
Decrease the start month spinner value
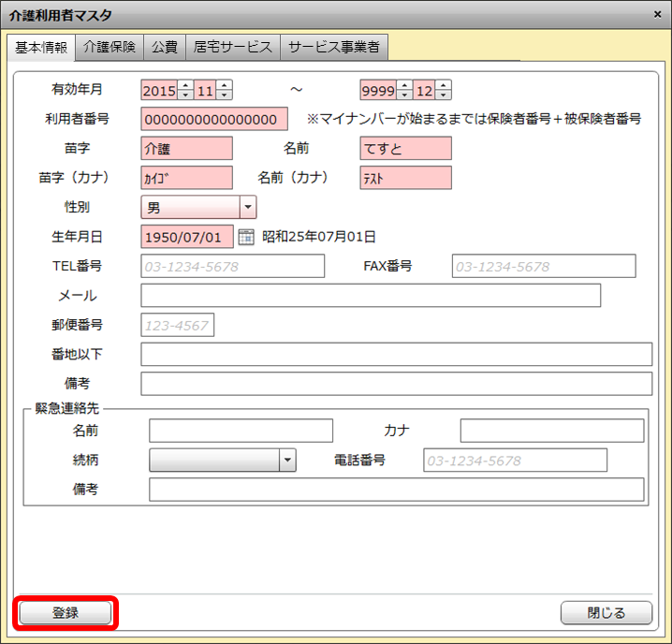coord(225,95)
